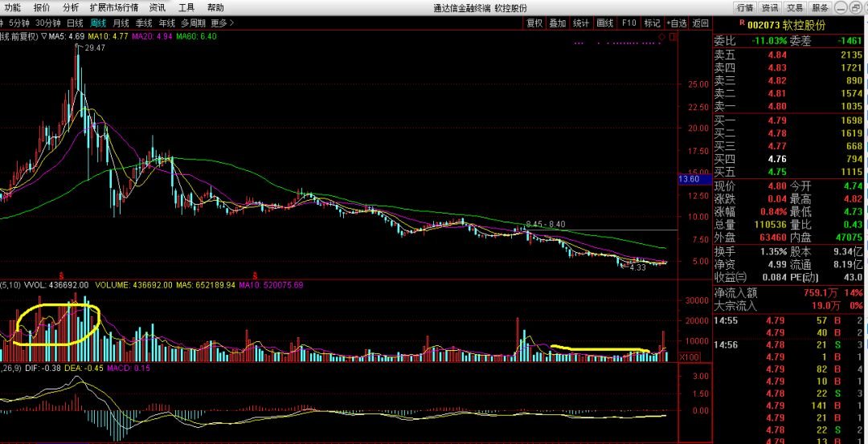The image size is (868, 444).
Task: Open the 报价 menu
Action: pyautogui.click(x=42, y=8)
